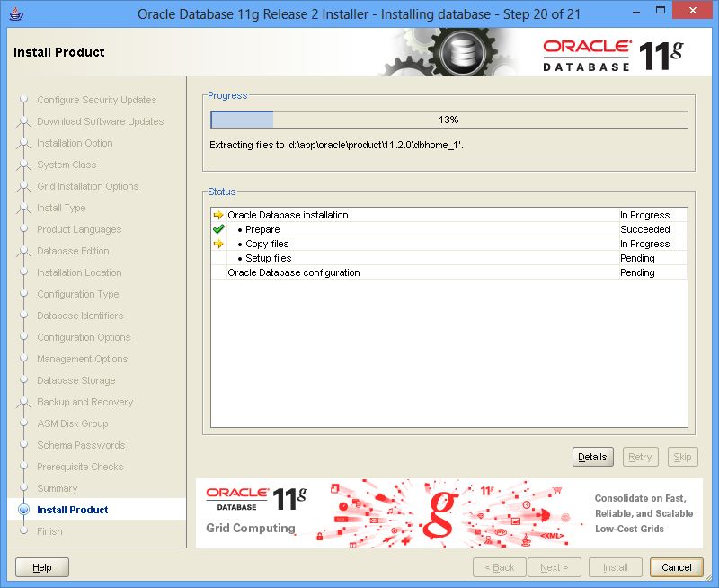Click the in-progress arrow beside Oracle Database installation
This screenshot has height=588, width=719.
pos(218,215)
